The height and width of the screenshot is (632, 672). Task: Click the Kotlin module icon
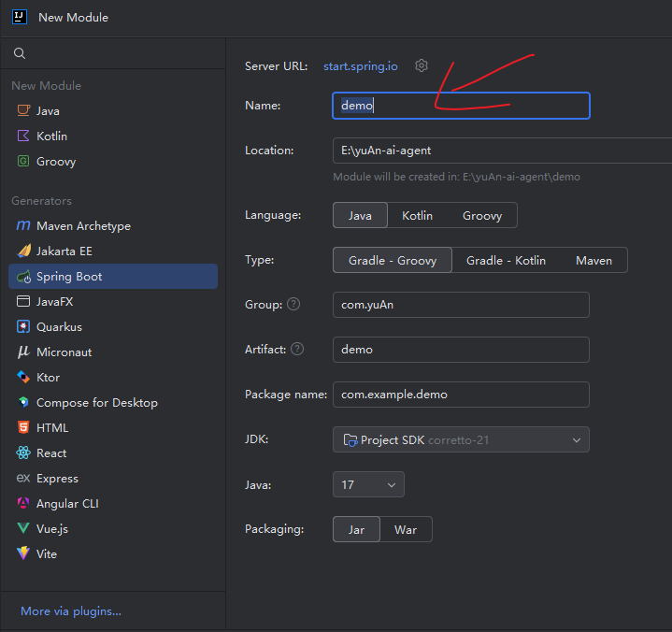[23, 136]
